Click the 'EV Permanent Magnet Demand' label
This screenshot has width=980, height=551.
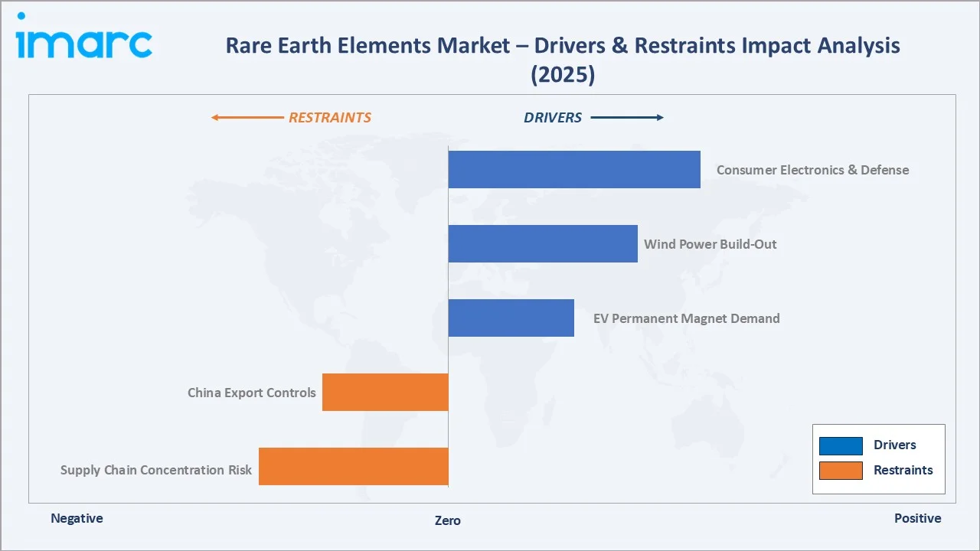[687, 318]
